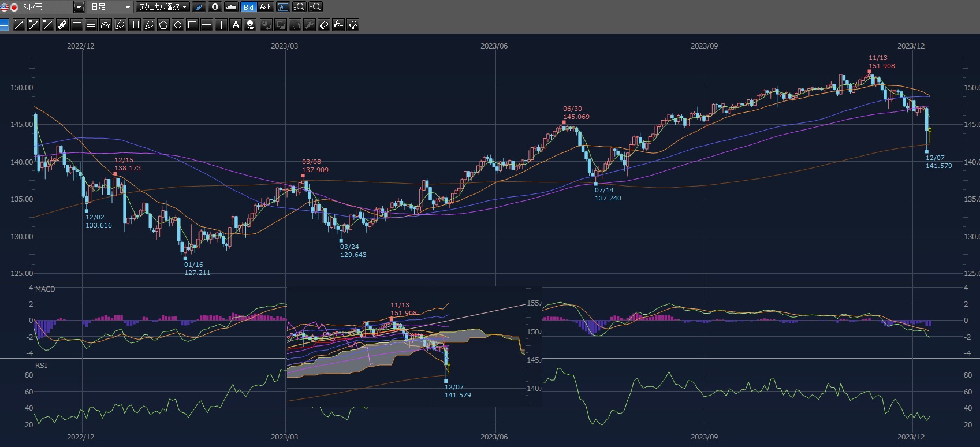Click the eraser tool icon
Screen dimensions: 980x447
(x=324, y=25)
